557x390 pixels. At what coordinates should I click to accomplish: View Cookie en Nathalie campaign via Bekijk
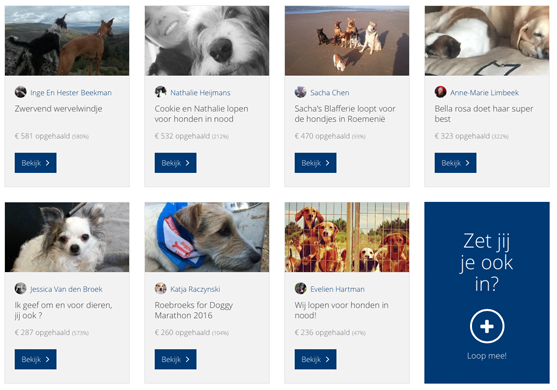pos(175,163)
